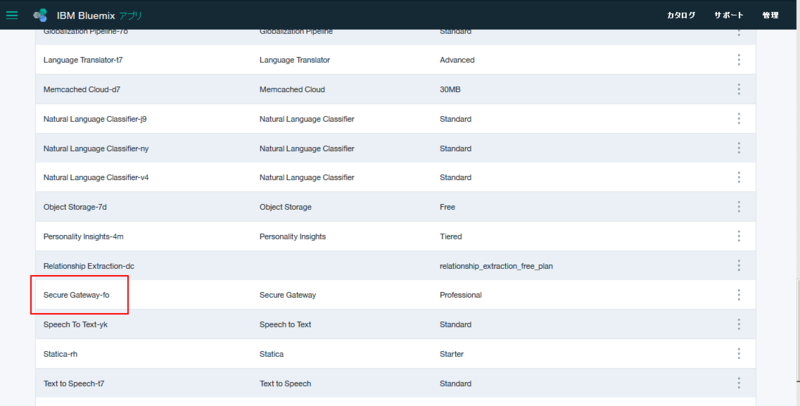The width and height of the screenshot is (800, 406).
Task: Open the Language Translator-t7 service
Action: click(83, 60)
